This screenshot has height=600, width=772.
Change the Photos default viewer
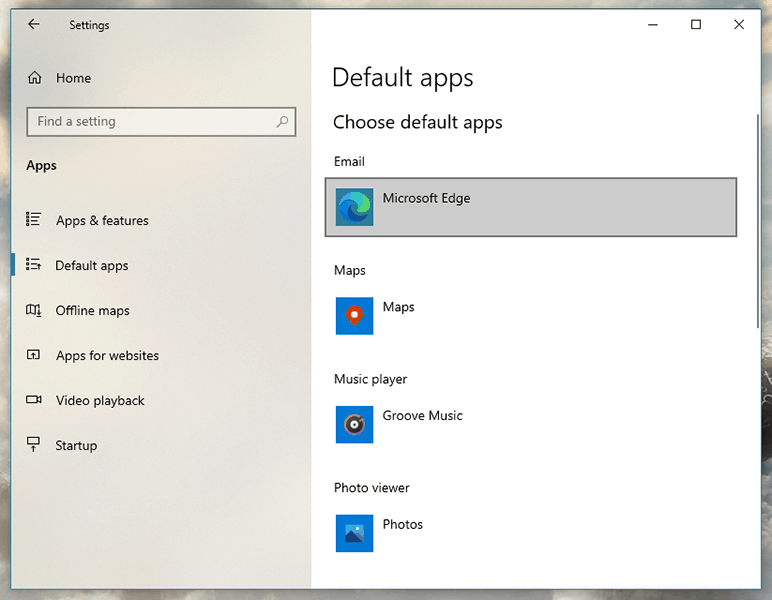[531, 534]
